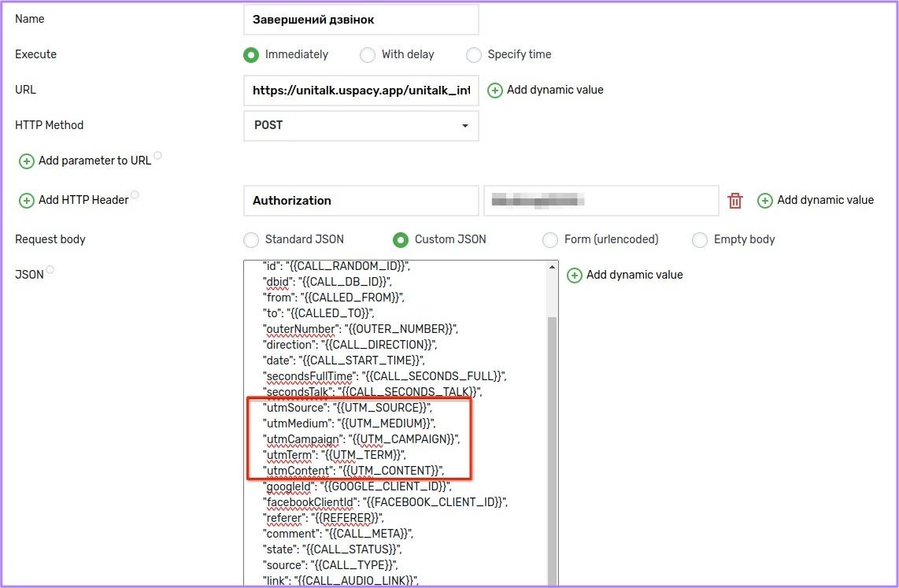Click into the URL text field
Viewport: 899px width, 588px height.
[x=361, y=91]
